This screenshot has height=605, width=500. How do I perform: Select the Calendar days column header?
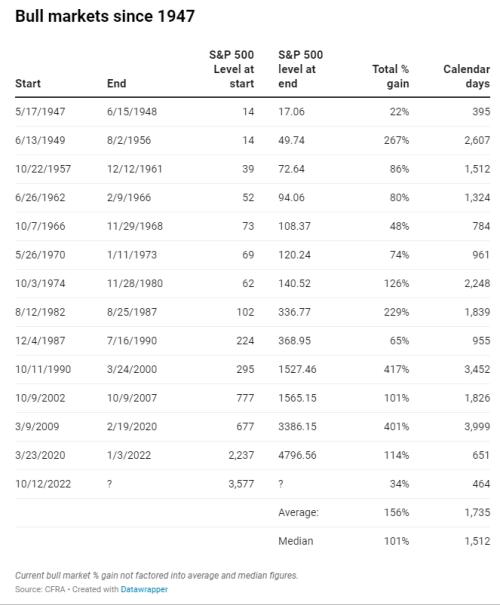click(466, 76)
